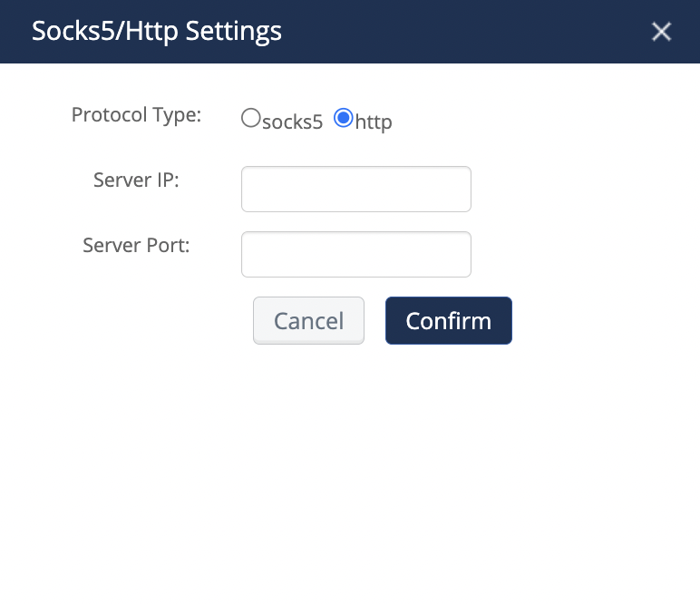
Task: Apply proxy settings using Confirm
Action: 448,321
